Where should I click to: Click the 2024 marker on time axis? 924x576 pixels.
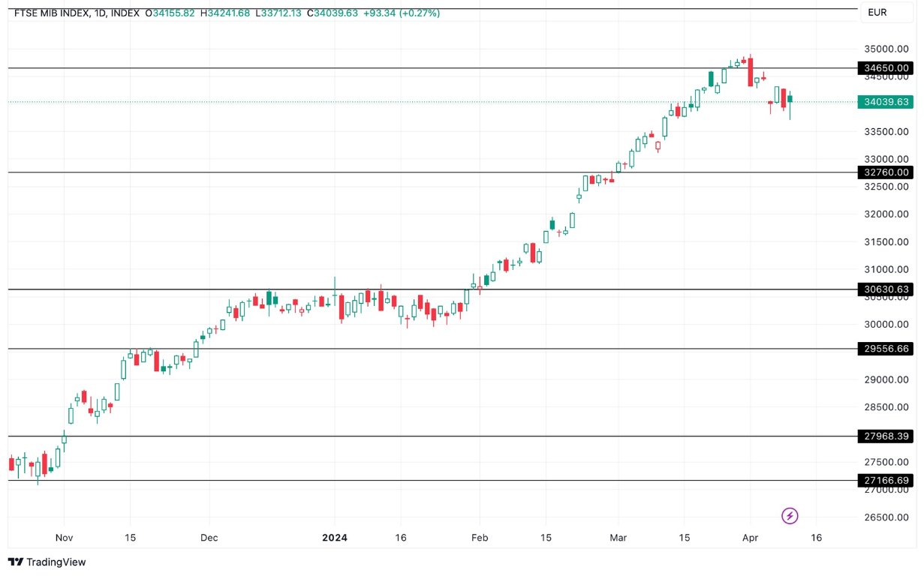[333, 538]
